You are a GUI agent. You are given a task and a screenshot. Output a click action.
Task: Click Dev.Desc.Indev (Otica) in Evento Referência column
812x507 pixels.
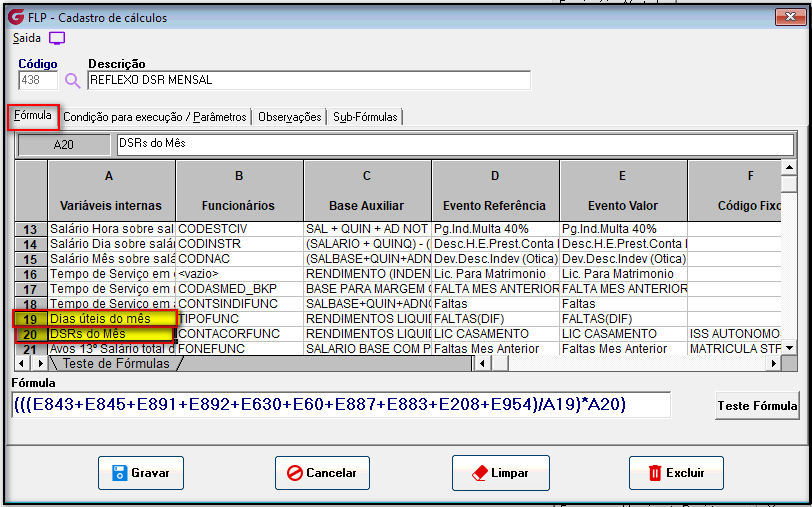[x=496, y=259]
